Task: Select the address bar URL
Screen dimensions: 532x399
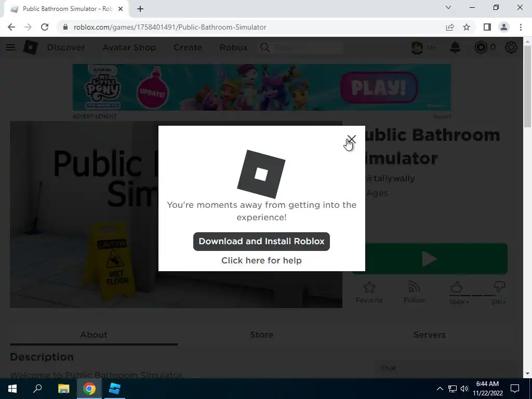Action: tap(170, 27)
